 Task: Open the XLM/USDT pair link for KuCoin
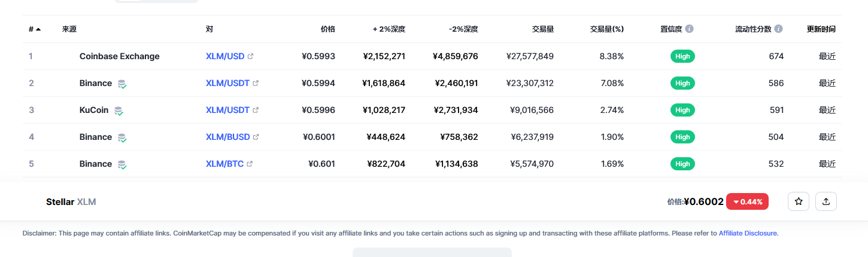click(227, 110)
